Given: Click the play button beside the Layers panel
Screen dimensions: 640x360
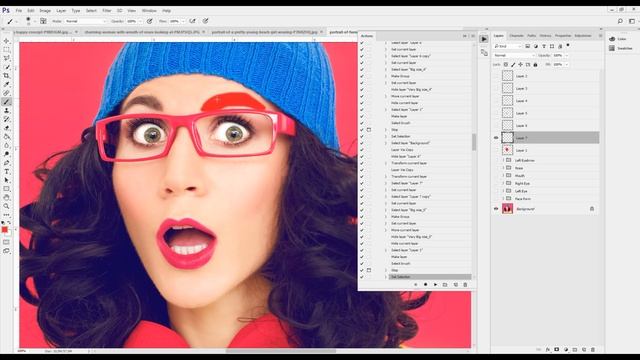Looking at the screenshot, I should pos(484,39).
